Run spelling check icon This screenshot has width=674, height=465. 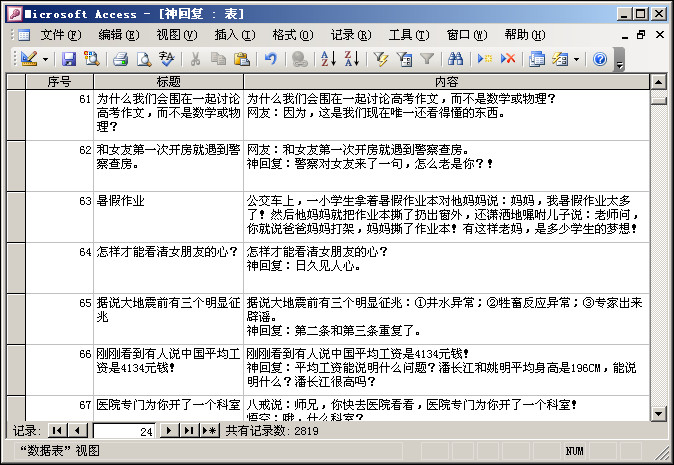167,59
